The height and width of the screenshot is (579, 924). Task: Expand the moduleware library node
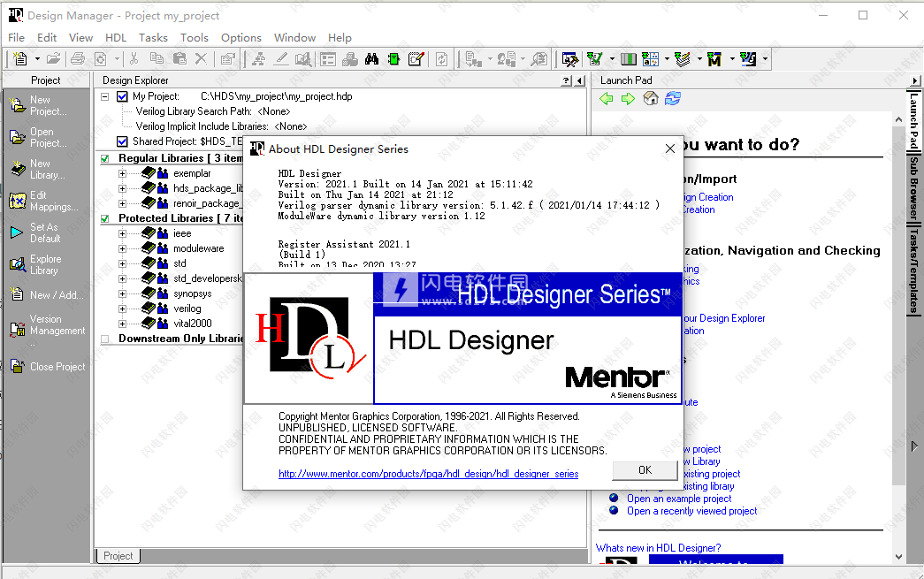(122, 248)
